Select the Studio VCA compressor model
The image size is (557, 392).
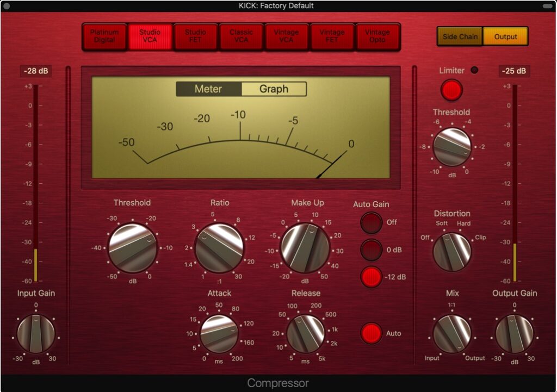click(150, 36)
